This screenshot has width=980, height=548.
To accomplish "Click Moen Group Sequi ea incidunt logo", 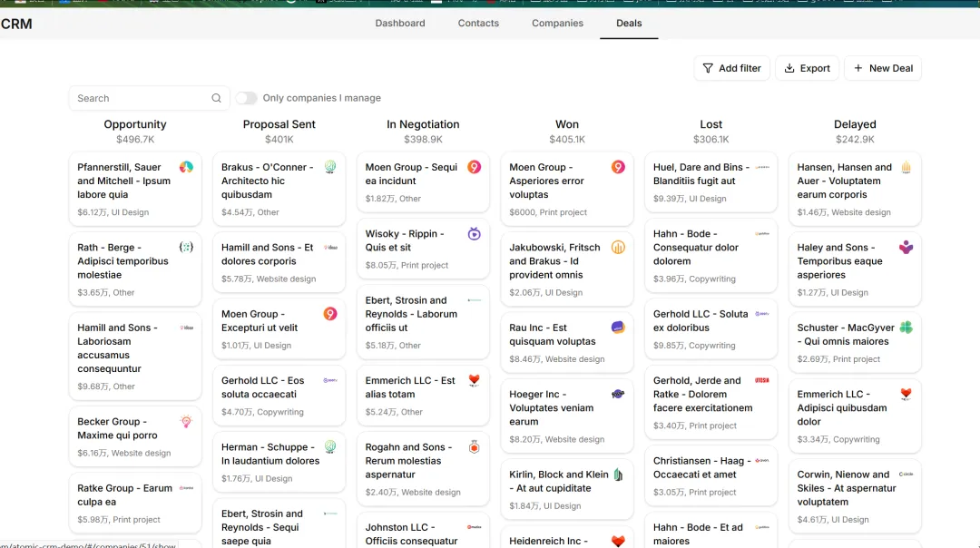I will pos(475,167).
